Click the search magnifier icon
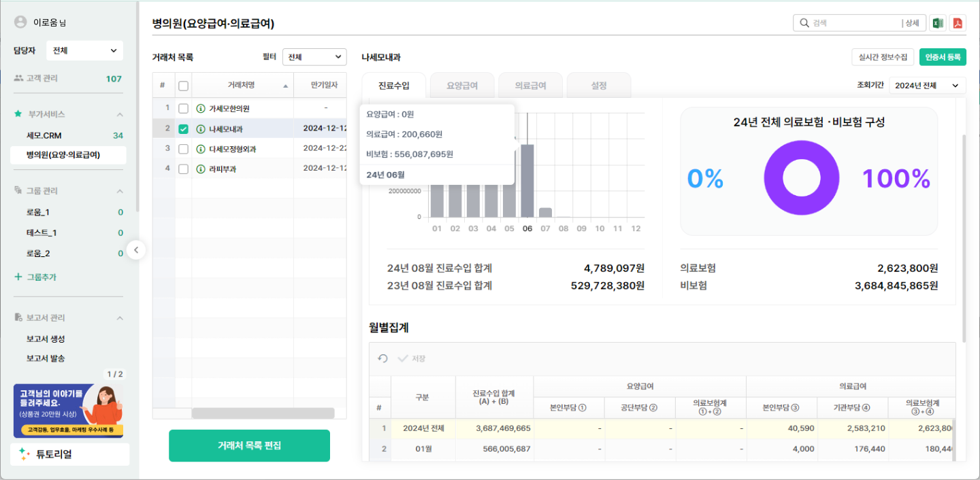 804,23
